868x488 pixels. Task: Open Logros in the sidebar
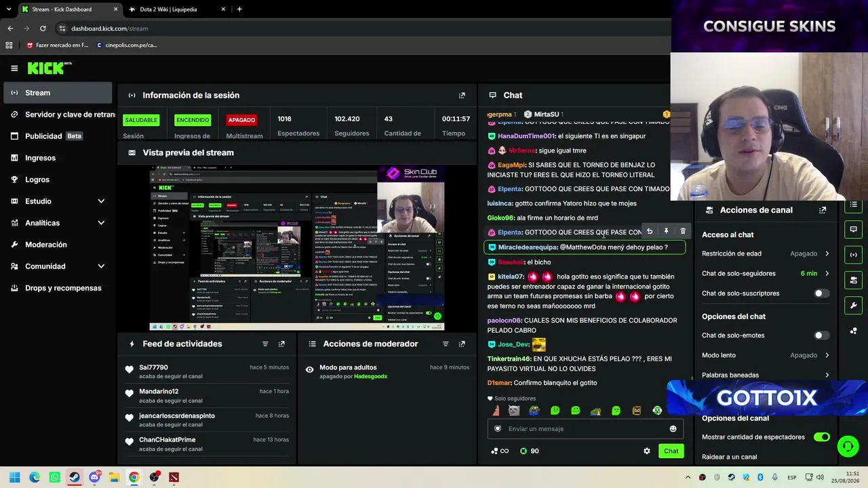58,180
